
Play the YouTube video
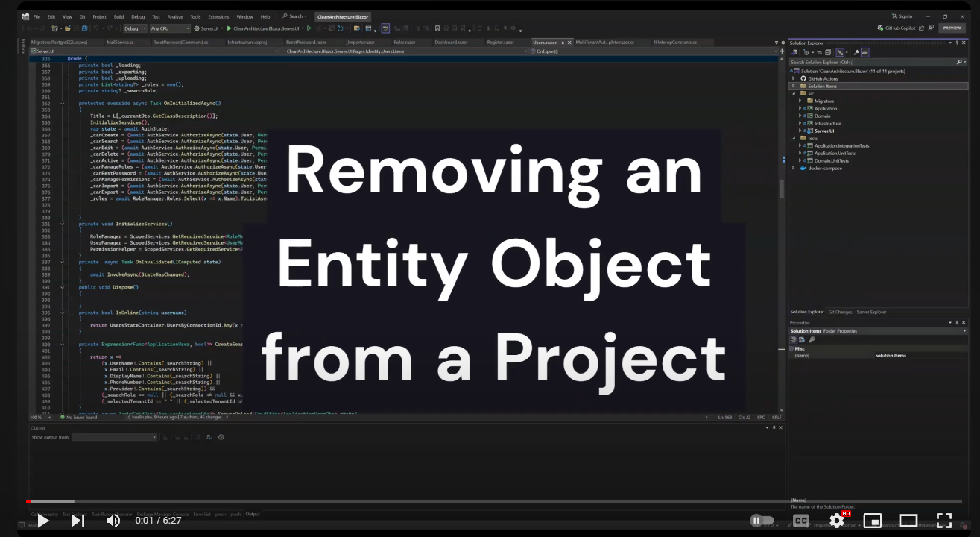tap(43, 521)
